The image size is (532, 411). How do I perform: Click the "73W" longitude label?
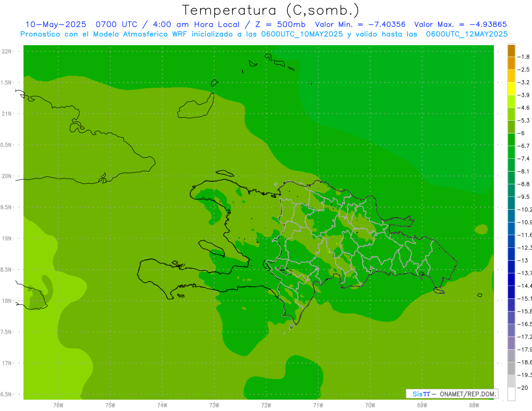(x=214, y=405)
